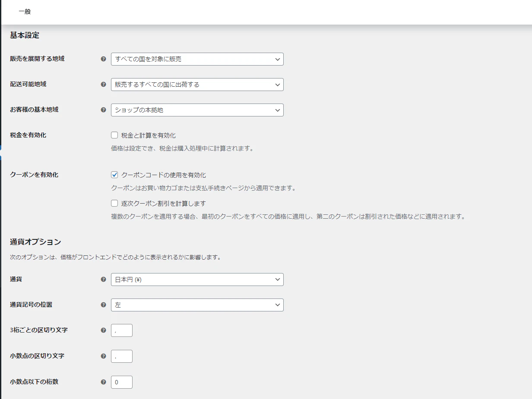Click help icon beside 3桁ごとの区切り文字
Screen dimensions: 532x399
point(103,330)
